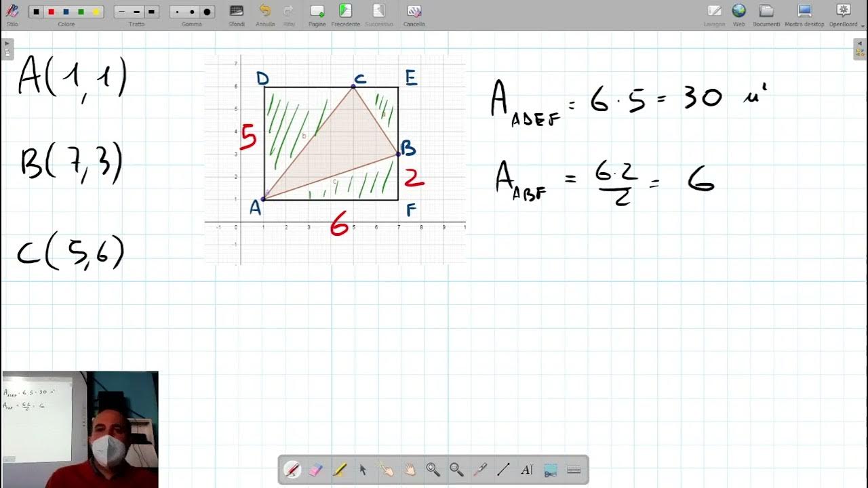868x488 pixels.
Task: Select the zoom out magnifier tool
Action: coord(456,469)
